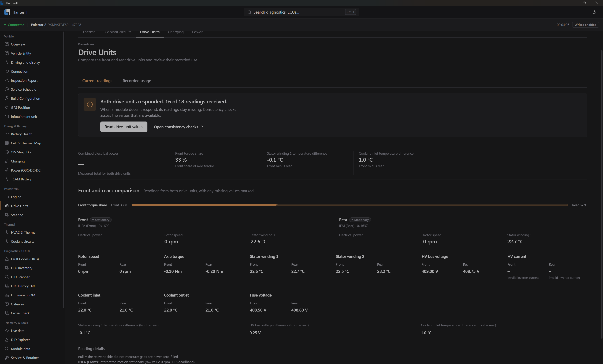
Task: Open the Power top tab
Action: (197, 32)
